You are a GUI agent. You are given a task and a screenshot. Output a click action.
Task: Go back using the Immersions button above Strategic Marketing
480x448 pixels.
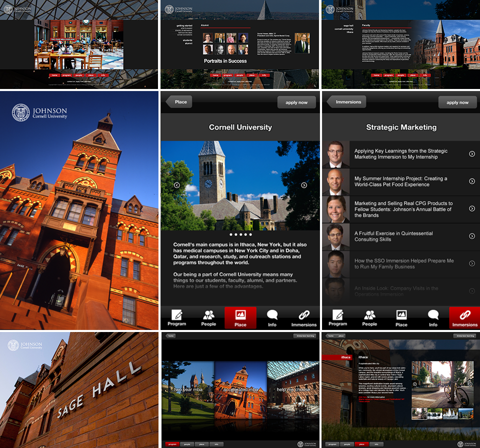346,102
